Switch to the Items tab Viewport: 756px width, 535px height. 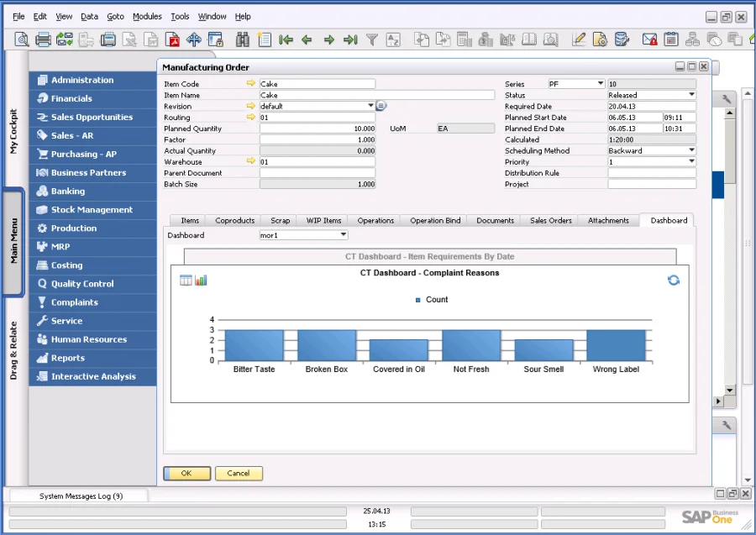tap(190, 220)
